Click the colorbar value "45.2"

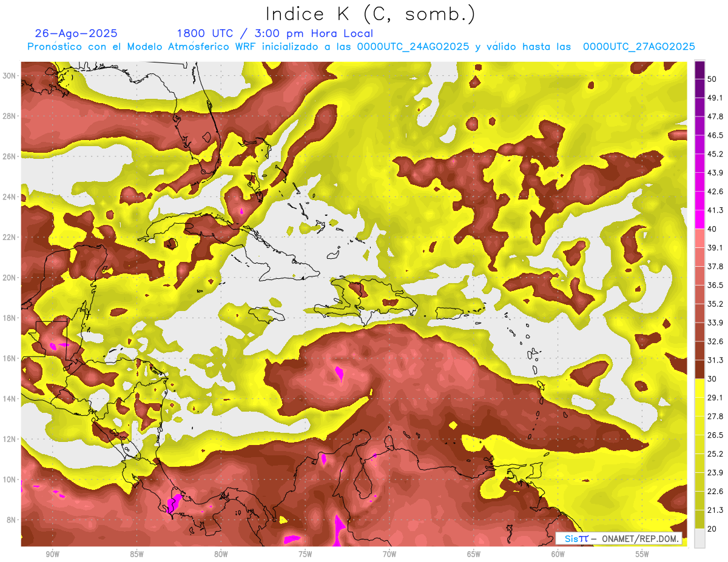[x=715, y=155]
